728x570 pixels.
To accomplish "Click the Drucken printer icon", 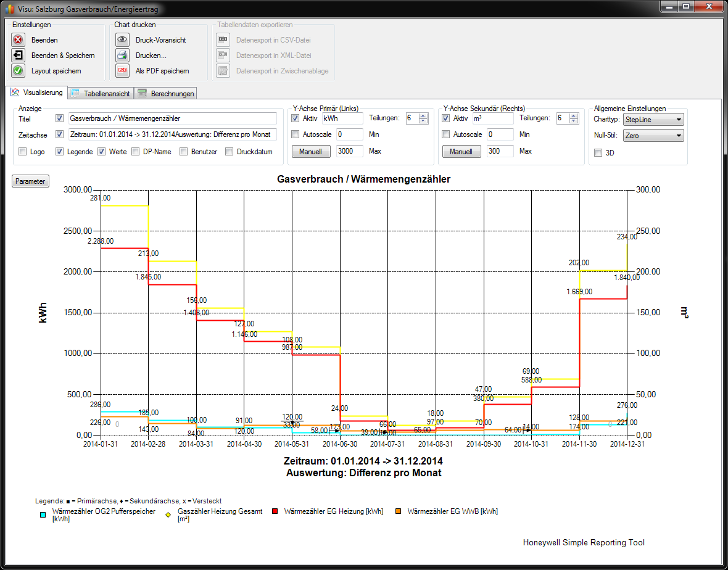I will pyautogui.click(x=122, y=56).
